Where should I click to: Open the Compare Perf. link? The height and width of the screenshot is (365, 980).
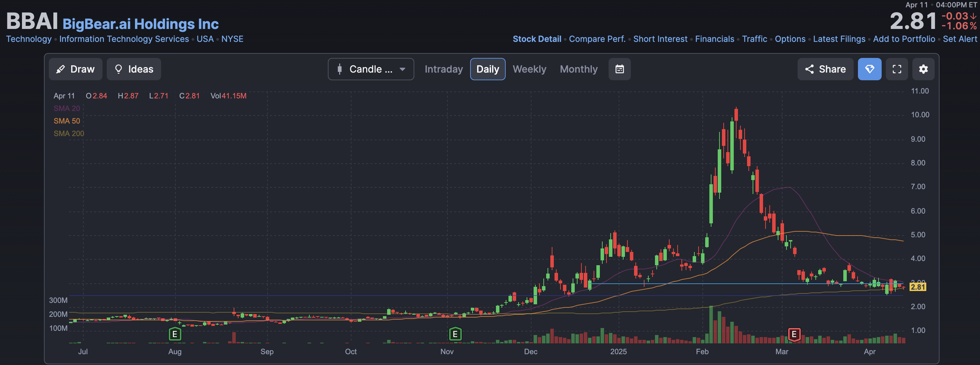(x=597, y=39)
